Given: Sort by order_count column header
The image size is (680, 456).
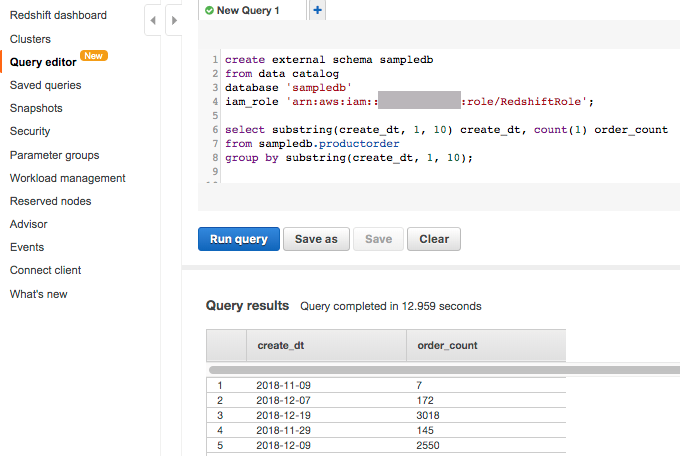Looking at the screenshot, I should 486,345.
